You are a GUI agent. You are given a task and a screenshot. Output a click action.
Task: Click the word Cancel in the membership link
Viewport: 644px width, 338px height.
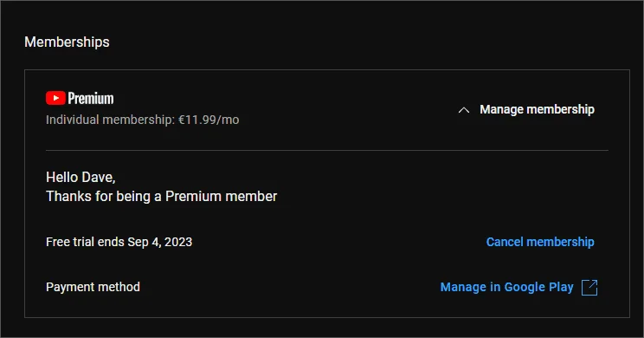pos(505,242)
